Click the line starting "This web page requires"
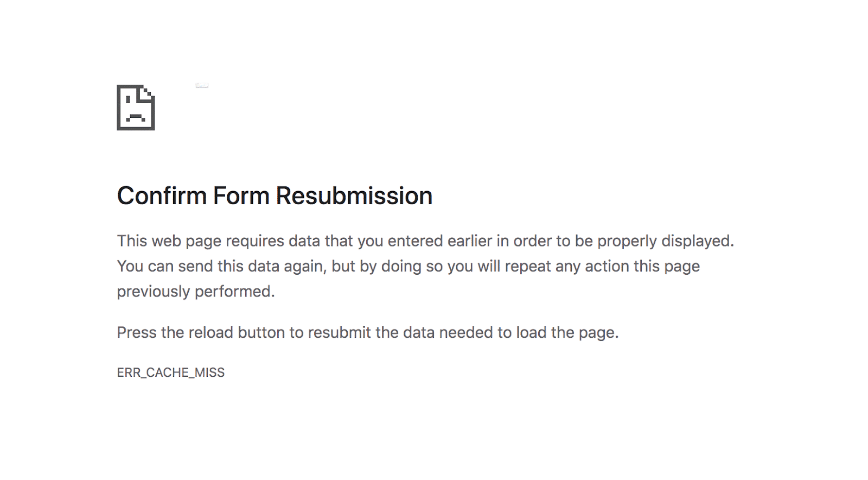 pos(425,241)
